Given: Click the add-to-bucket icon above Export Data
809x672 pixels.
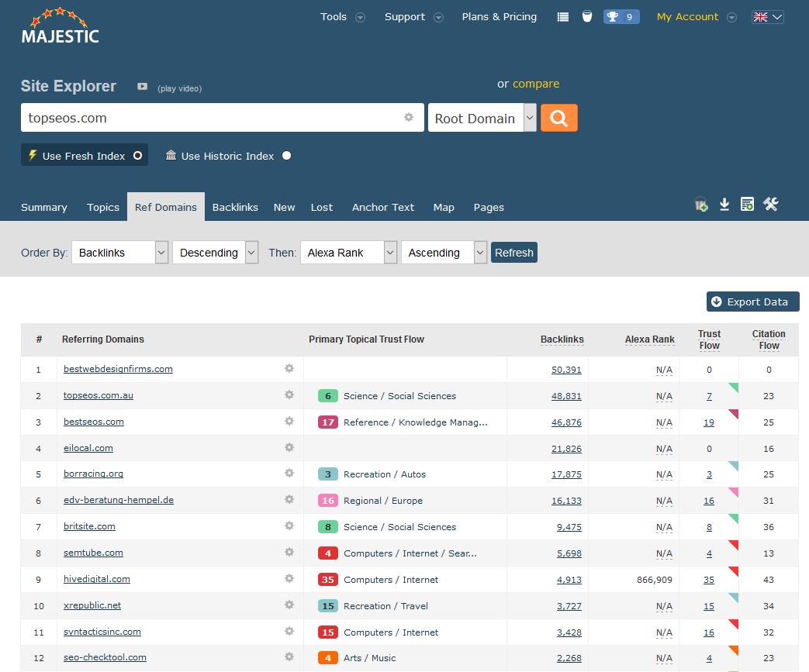Looking at the screenshot, I should (x=701, y=205).
